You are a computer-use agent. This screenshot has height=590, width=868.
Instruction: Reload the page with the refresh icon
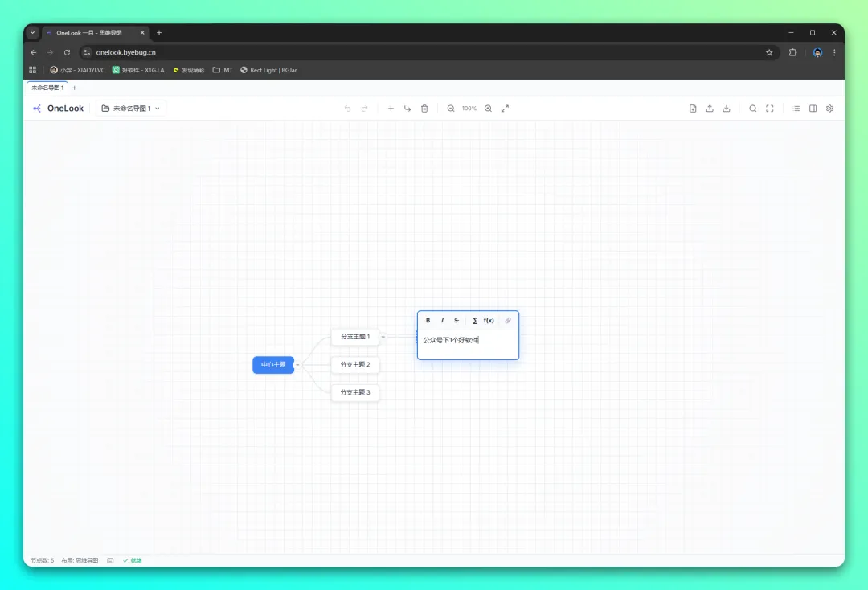pos(67,52)
